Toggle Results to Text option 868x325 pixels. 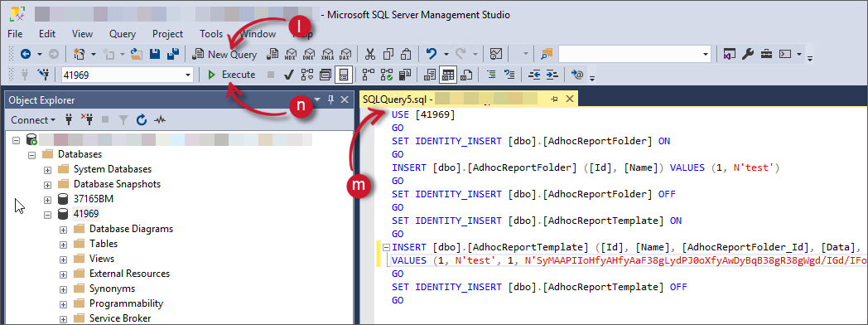tap(430, 74)
